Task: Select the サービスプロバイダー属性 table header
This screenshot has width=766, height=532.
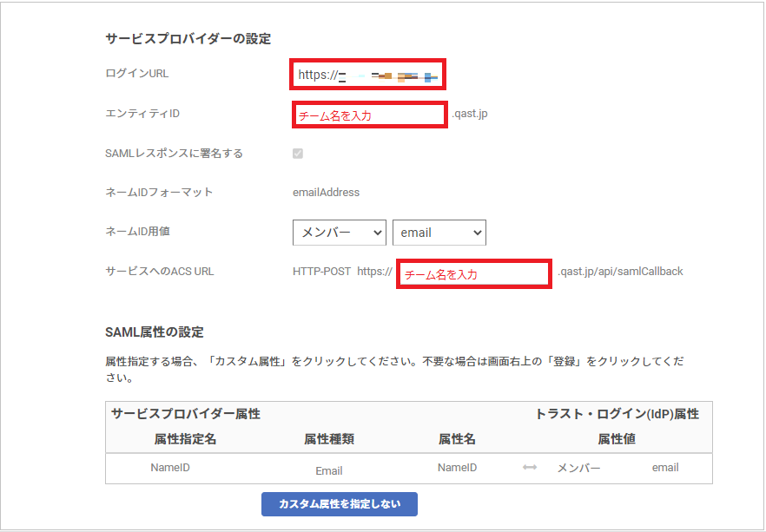Action: click(188, 414)
